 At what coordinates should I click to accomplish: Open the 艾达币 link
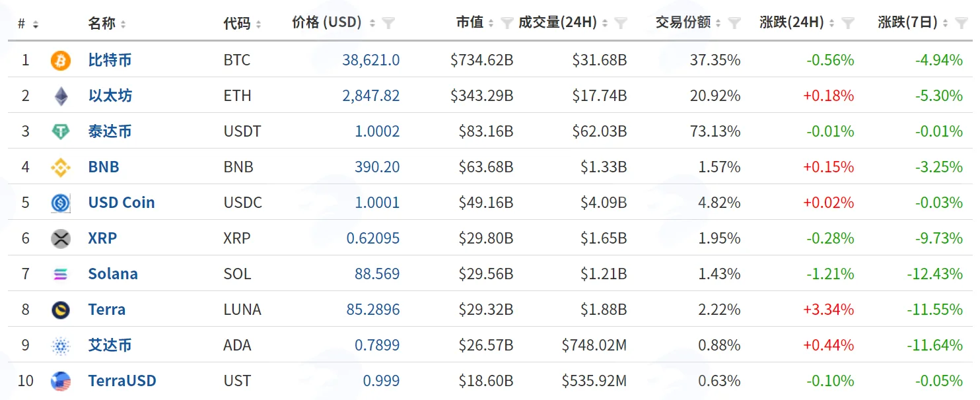coord(110,345)
